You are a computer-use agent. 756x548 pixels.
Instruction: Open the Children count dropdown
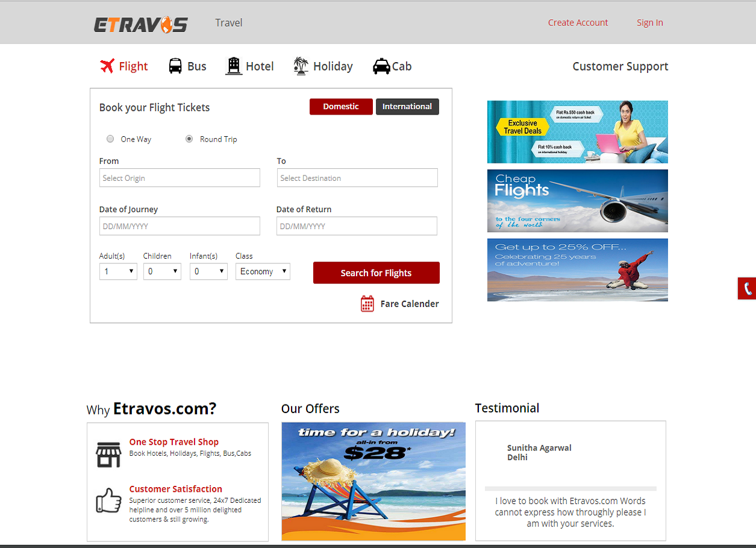pos(162,271)
